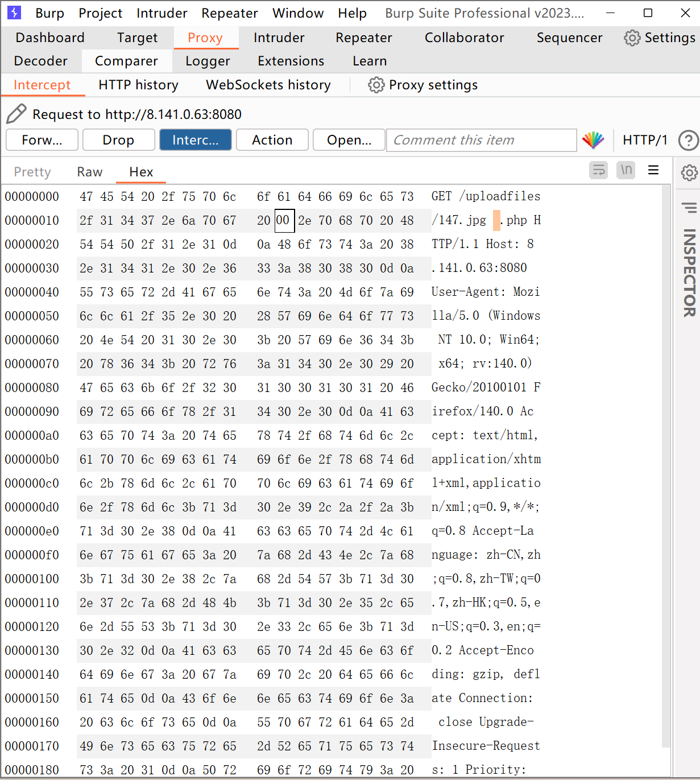Screen dimensions: 700x780
Task: Open the Extensions tab
Action: (x=291, y=61)
